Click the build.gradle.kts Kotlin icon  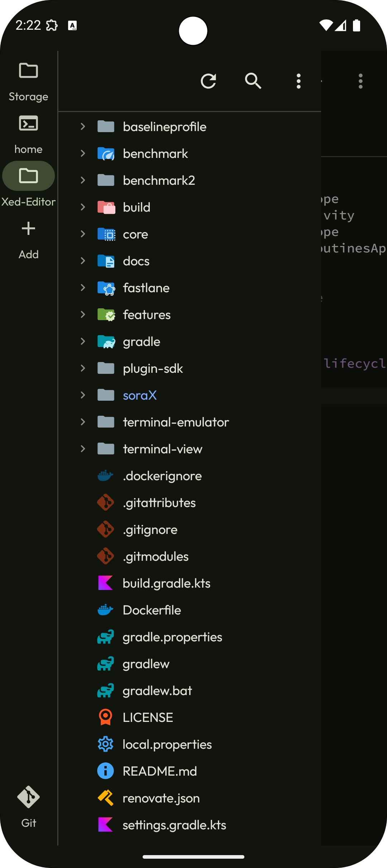pos(106,583)
